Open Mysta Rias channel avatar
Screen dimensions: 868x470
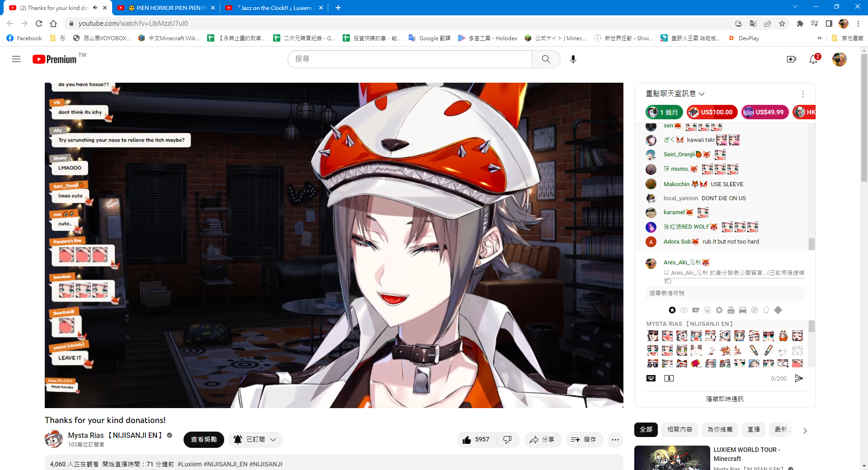click(54, 439)
